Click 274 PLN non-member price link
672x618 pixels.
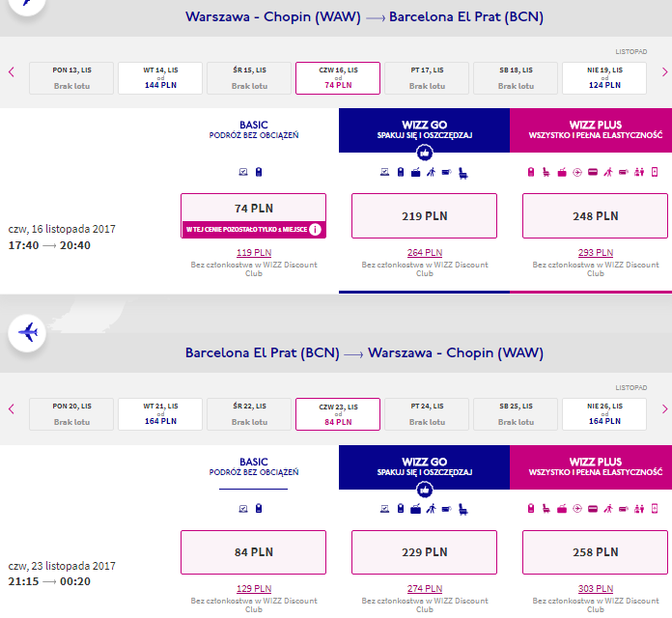pyautogui.click(x=425, y=589)
